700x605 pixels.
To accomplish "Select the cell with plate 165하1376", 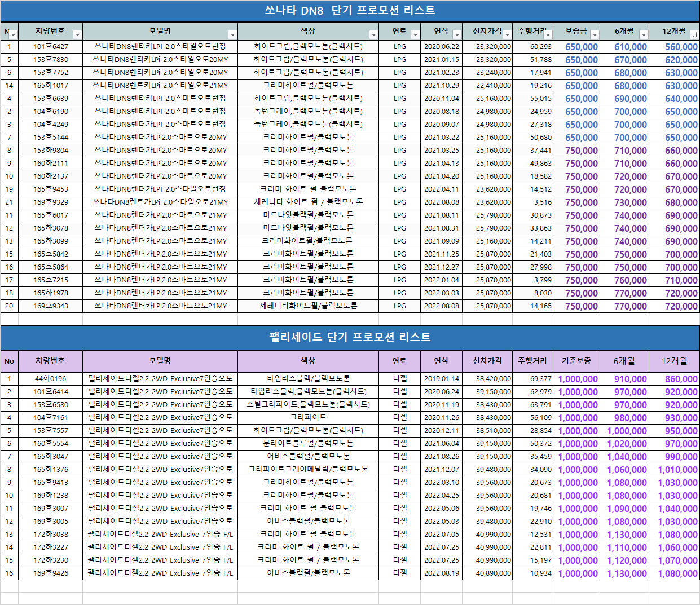I will tap(50, 470).
